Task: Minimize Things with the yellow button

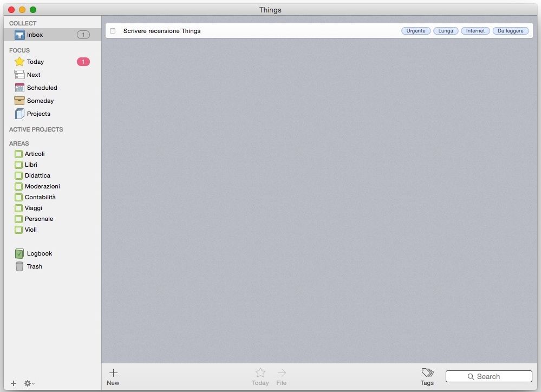Action: 22,10
